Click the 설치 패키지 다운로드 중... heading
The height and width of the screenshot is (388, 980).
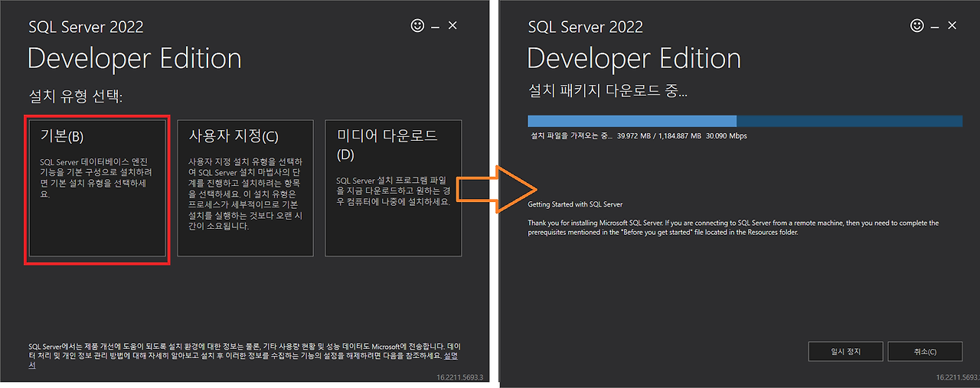608,91
